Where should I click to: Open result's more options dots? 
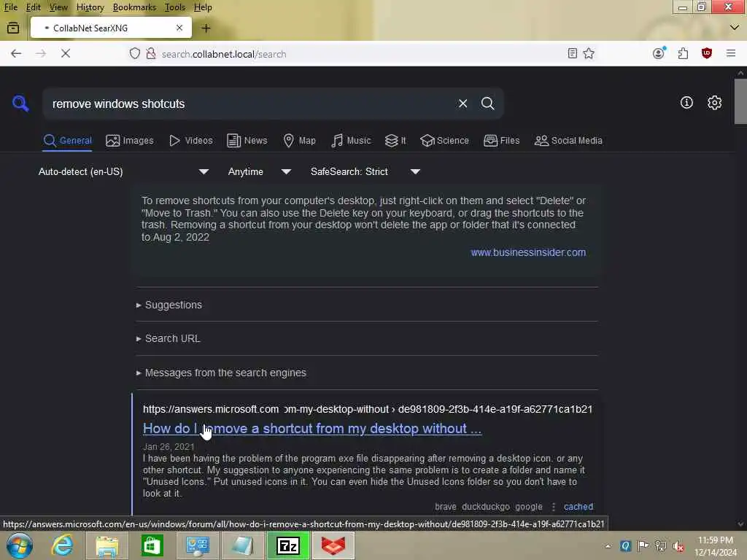tap(553, 507)
